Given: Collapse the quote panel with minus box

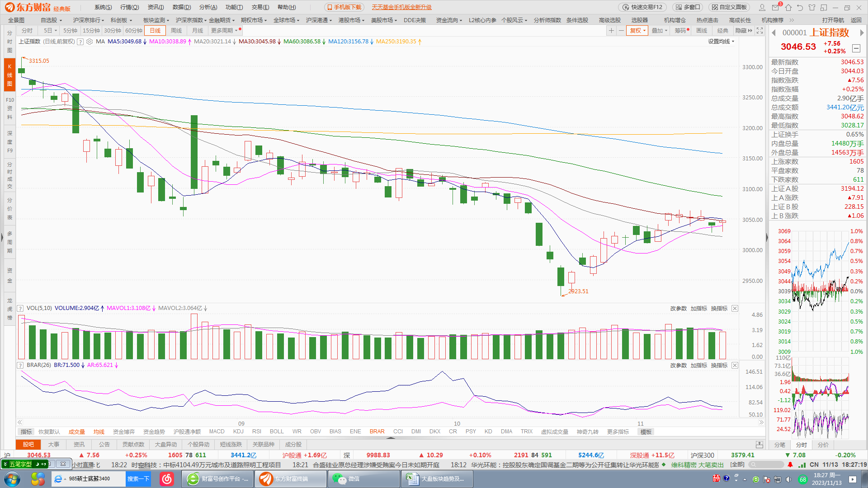Looking at the screenshot, I should click(856, 48).
